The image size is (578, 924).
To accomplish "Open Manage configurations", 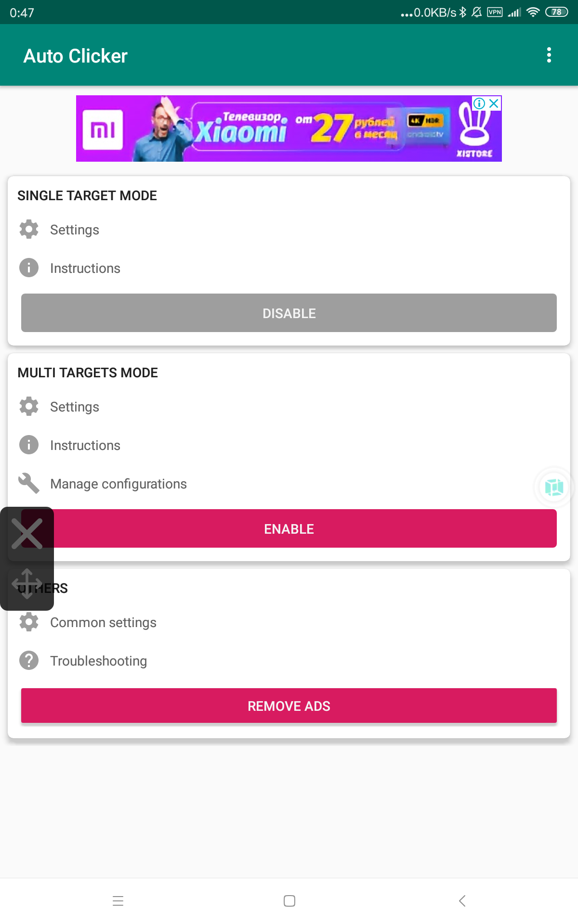I will click(118, 484).
